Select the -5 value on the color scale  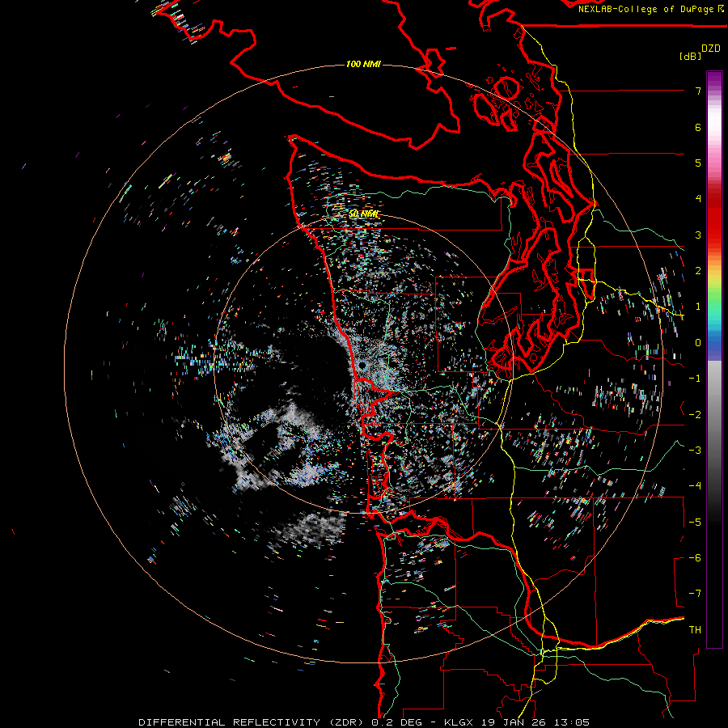pyautogui.click(x=695, y=523)
